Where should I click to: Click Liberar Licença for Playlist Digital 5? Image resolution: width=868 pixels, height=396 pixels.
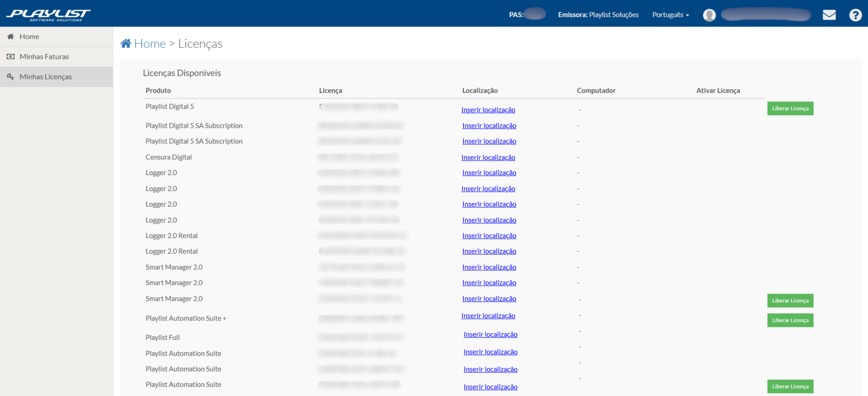[790, 108]
